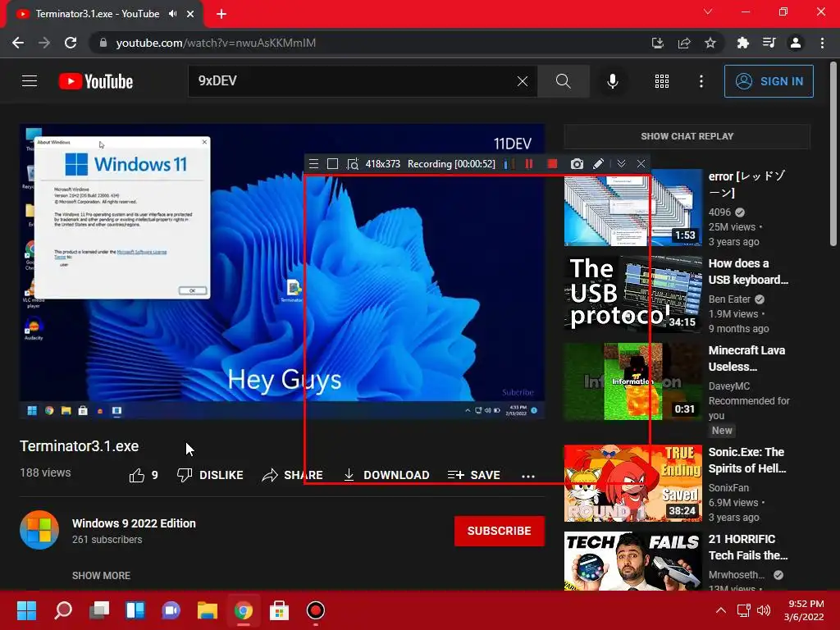The image size is (840, 630).
Task: Expand description with SHOW MORE
Action: click(x=101, y=575)
